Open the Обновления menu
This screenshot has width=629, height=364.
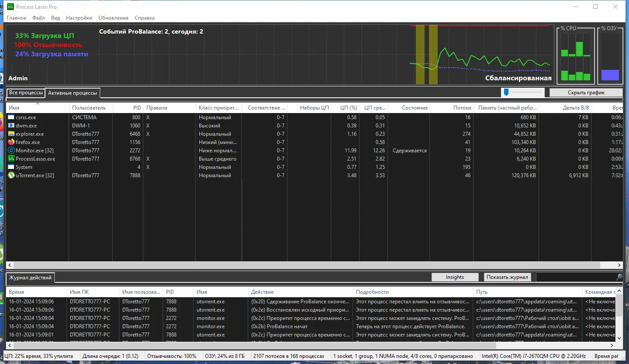pos(113,18)
